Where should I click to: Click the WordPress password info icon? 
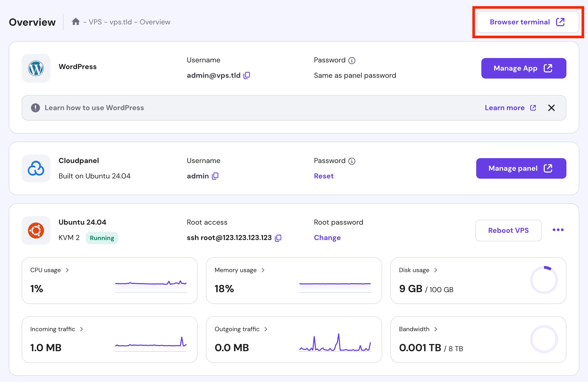[x=352, y=60]
